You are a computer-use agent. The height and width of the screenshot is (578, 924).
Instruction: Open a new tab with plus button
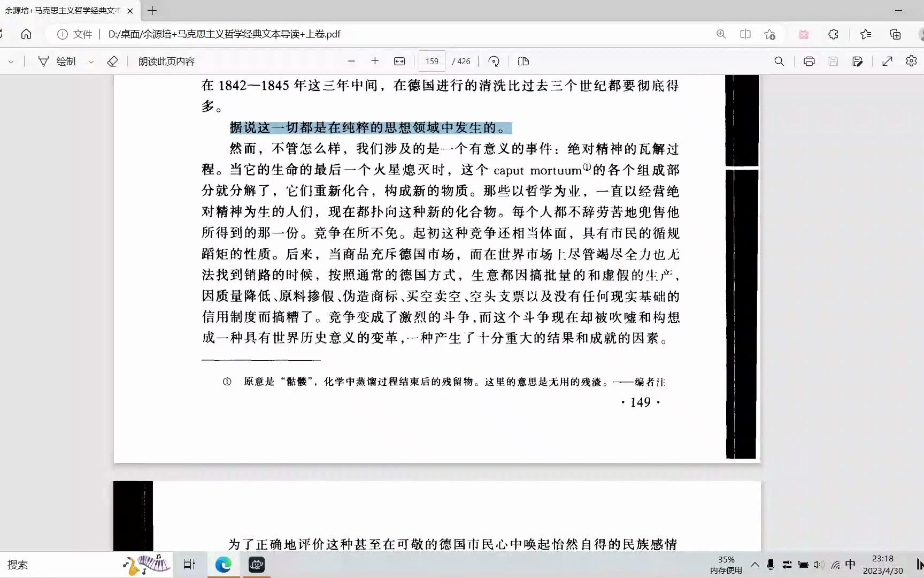click(x=152, y=10)
